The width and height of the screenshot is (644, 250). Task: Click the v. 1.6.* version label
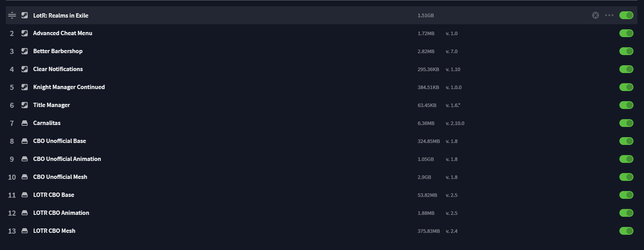(x=453, y=105)
